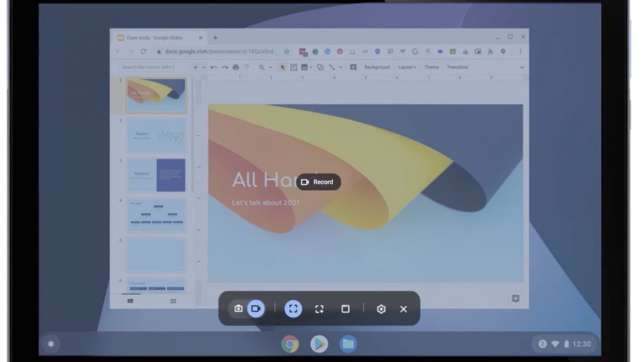Click the Add comment icon
Image resolution: width=644 pixels, height=362 pixels.
click(x=353, y=67)
